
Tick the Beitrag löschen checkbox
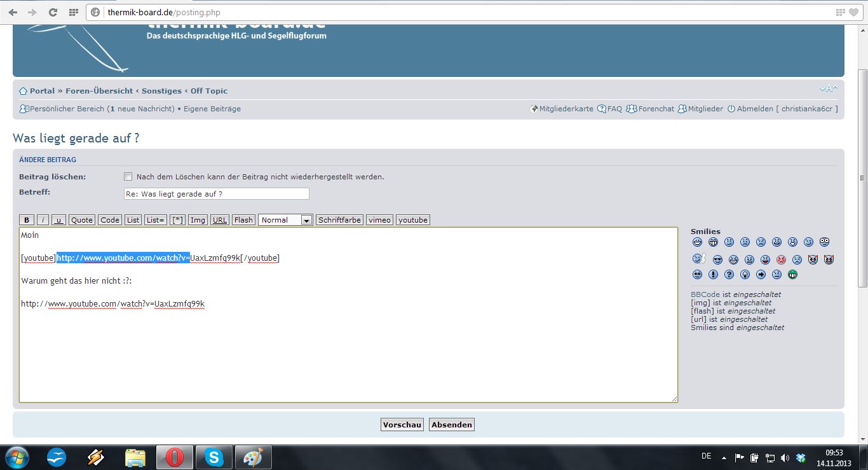pos(128,177)
